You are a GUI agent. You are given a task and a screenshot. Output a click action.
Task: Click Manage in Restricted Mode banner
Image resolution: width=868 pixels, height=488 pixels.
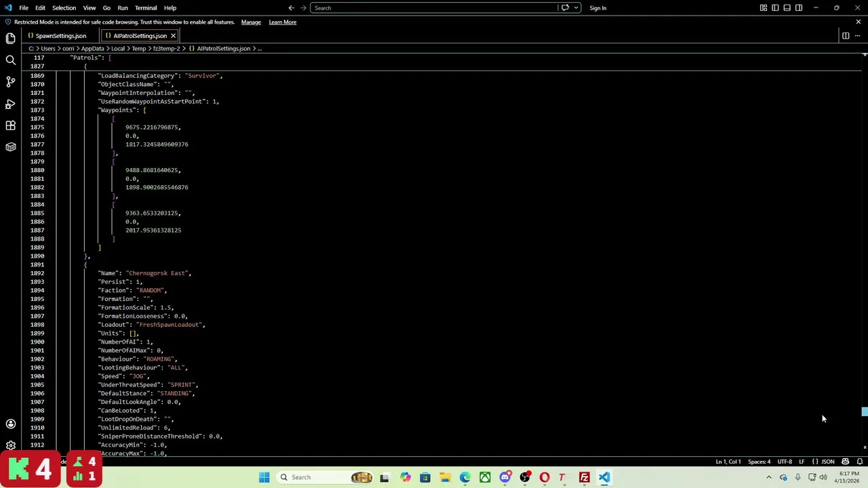251,22
